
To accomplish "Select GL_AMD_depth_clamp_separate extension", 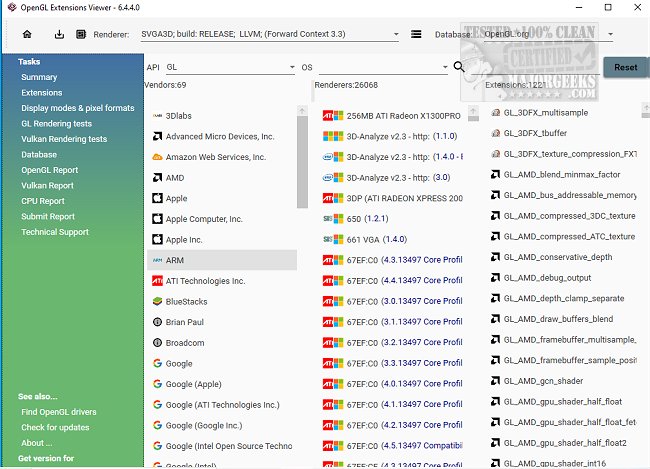I will [563, 298].
